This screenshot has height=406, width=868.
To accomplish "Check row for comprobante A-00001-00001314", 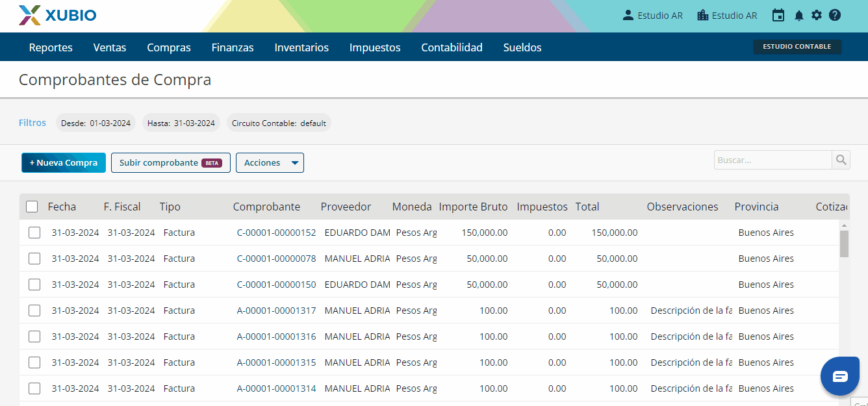I will (34, 388).
